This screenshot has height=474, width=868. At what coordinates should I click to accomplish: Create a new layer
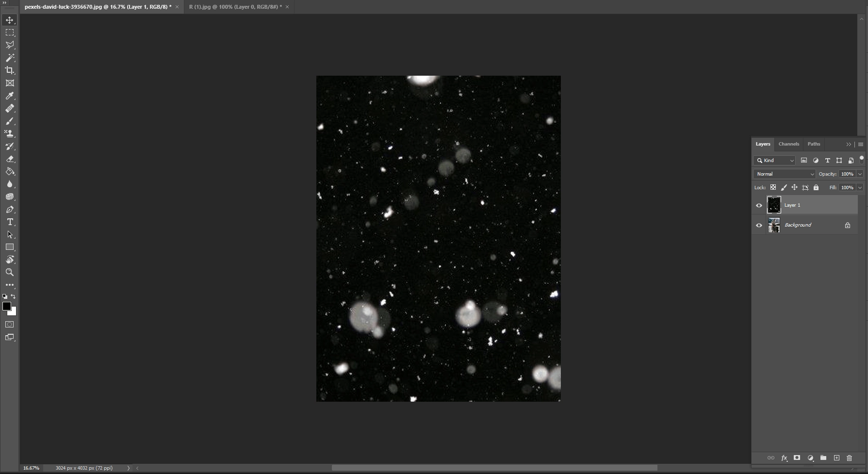coord(836,458)
